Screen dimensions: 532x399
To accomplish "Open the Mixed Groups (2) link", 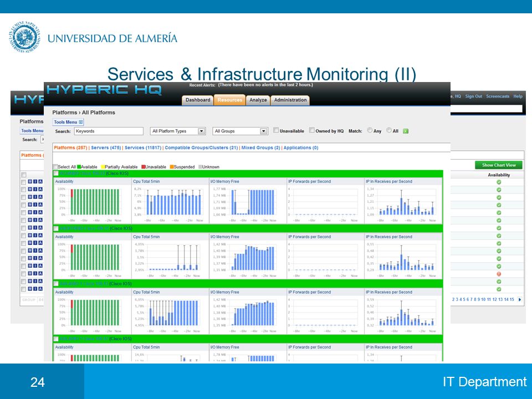I will coord(260,147).
